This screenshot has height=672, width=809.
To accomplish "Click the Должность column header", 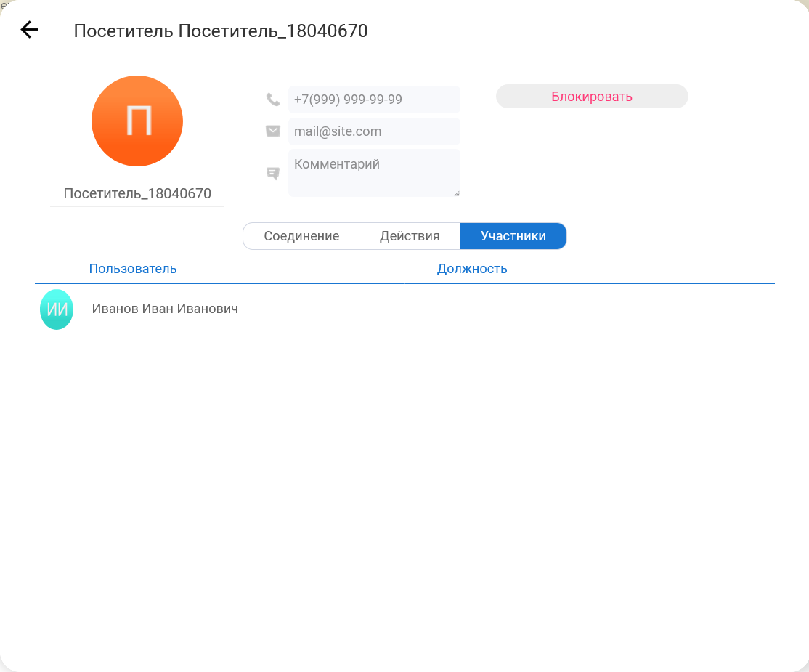I will pyautogui.click(x=472, y=269).
